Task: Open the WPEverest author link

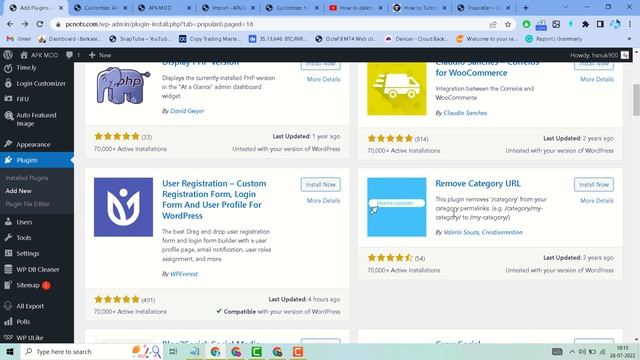Action: (x=184, y=274)
